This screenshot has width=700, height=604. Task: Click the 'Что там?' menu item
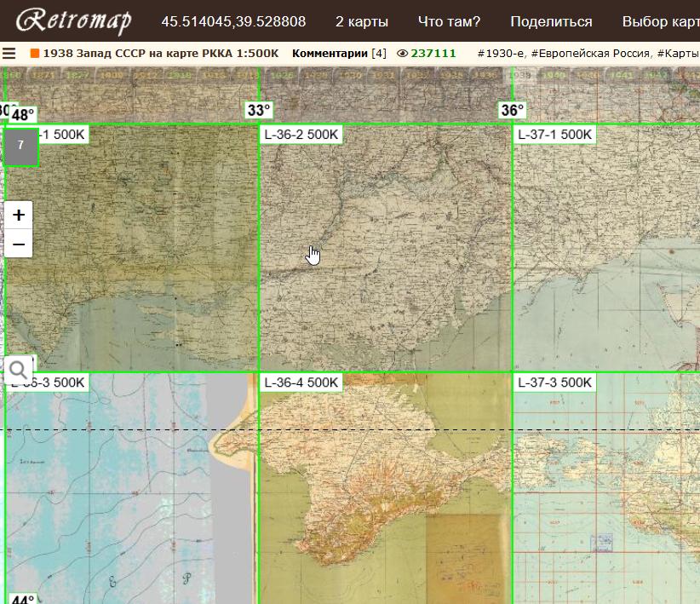(x=449, y=21)
